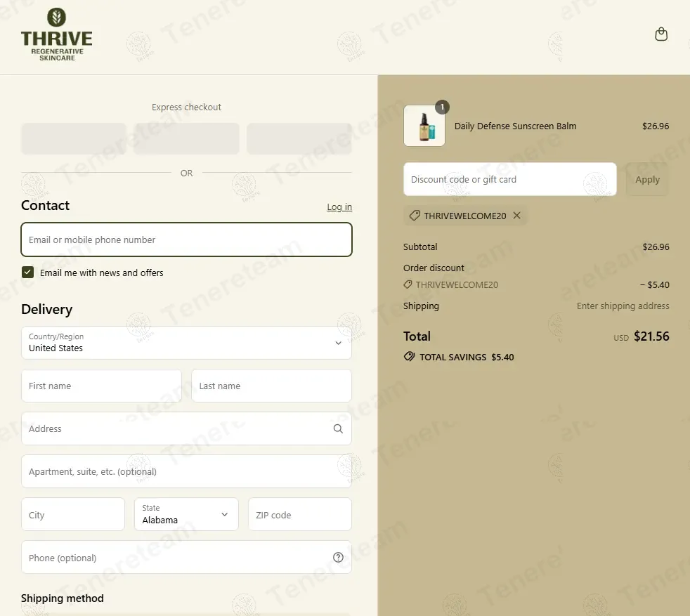This screenshot has height=616, width=690.
Task: Click the Daily Defense Sunscreen Balm thumbnail
Action: (424, 126)
